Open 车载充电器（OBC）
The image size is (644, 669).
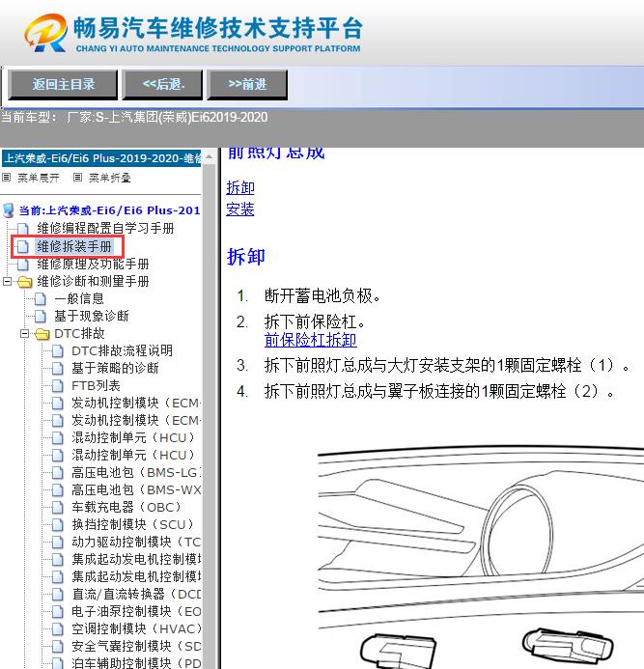click(126, 507)
